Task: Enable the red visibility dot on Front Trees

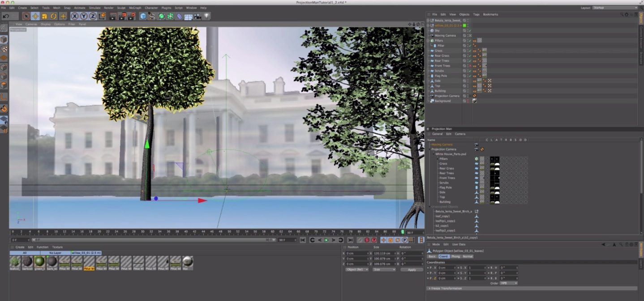Action: click(x=469, y=66)
